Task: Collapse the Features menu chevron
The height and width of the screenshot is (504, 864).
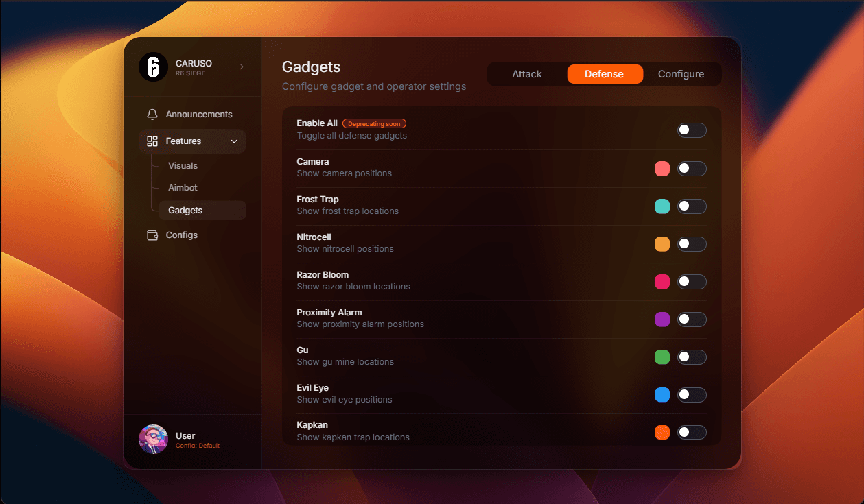Action: point(234,141)
